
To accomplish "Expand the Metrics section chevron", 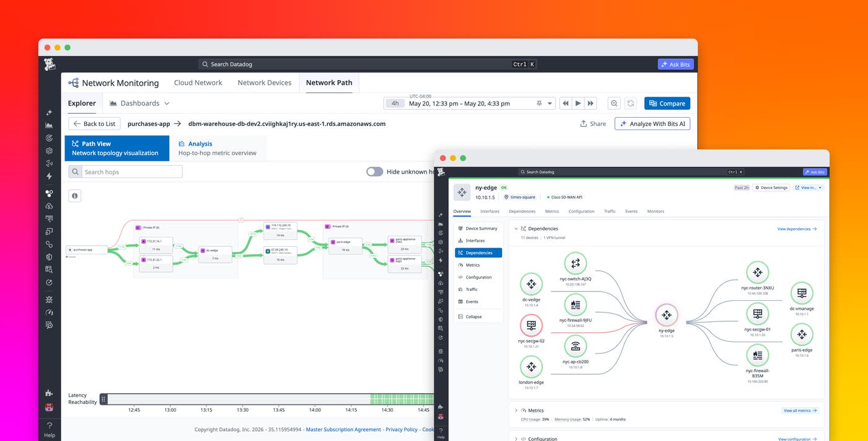I will [x=516, y=411].
